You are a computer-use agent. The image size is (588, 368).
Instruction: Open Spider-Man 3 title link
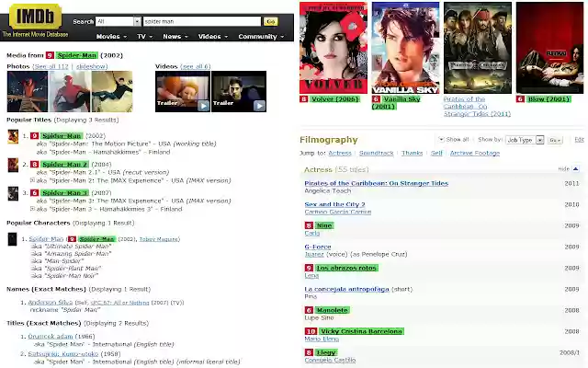click(x=64, y=193)
